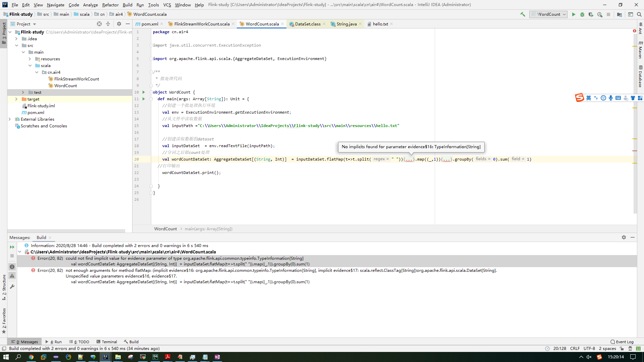Open the WordCount run configuration dropdown

548,14
